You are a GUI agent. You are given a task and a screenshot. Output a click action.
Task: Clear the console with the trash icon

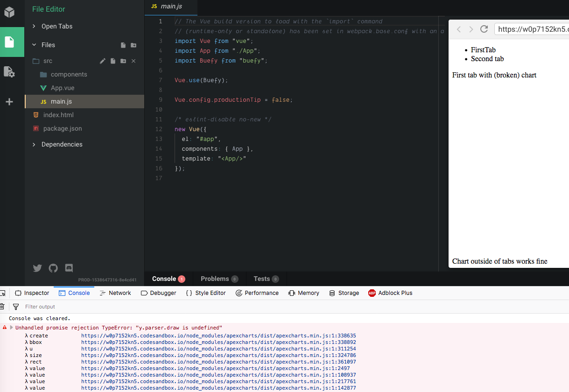(x=3, y=307)
